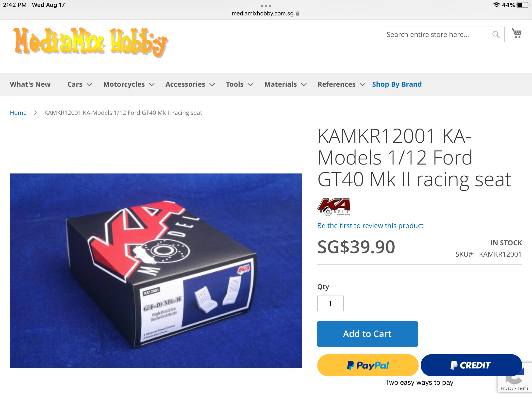Expand the Cars dropdown menu

[80, 84]
